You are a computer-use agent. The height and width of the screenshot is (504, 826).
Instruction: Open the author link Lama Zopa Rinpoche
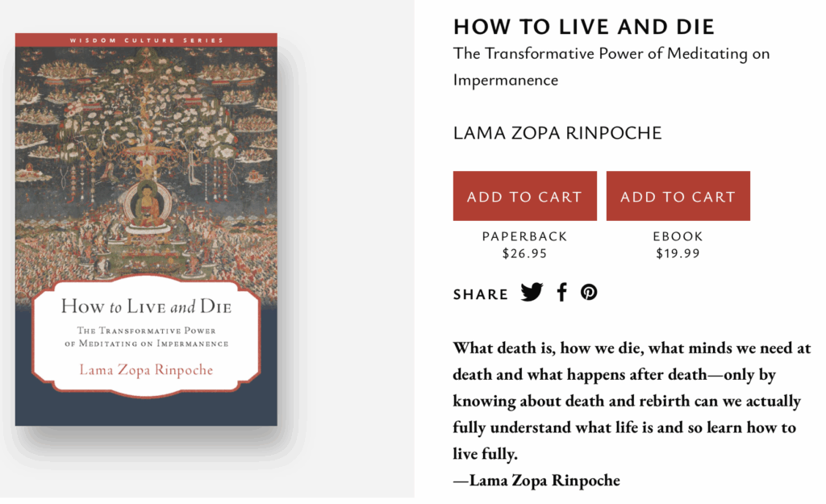(557, 133)
